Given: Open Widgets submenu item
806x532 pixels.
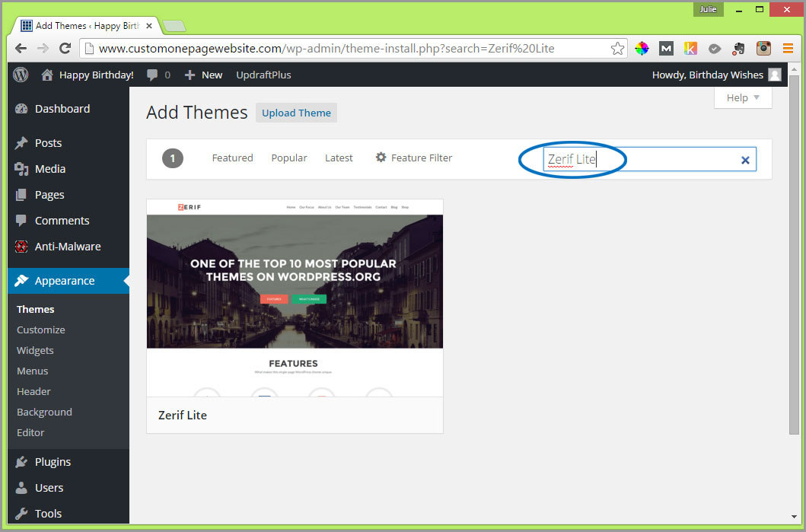Looking at the screenshot, I should tap(35, 350).
